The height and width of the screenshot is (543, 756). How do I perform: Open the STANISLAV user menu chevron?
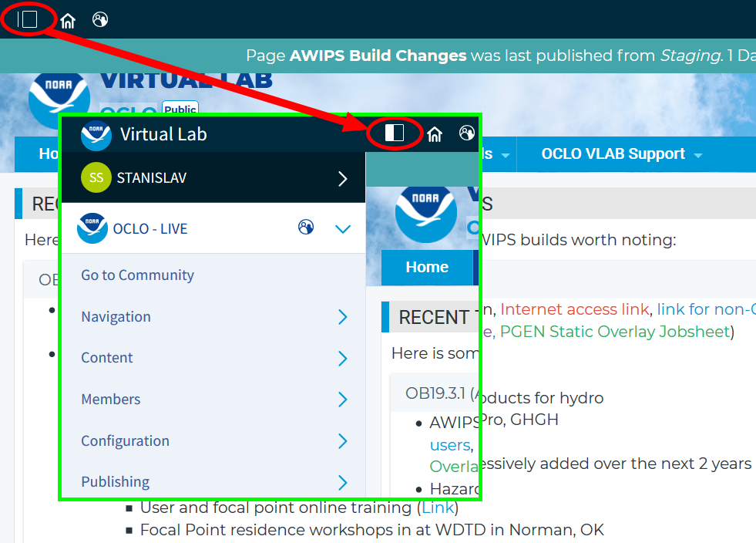pyautogui.click(x=342, y=179)
